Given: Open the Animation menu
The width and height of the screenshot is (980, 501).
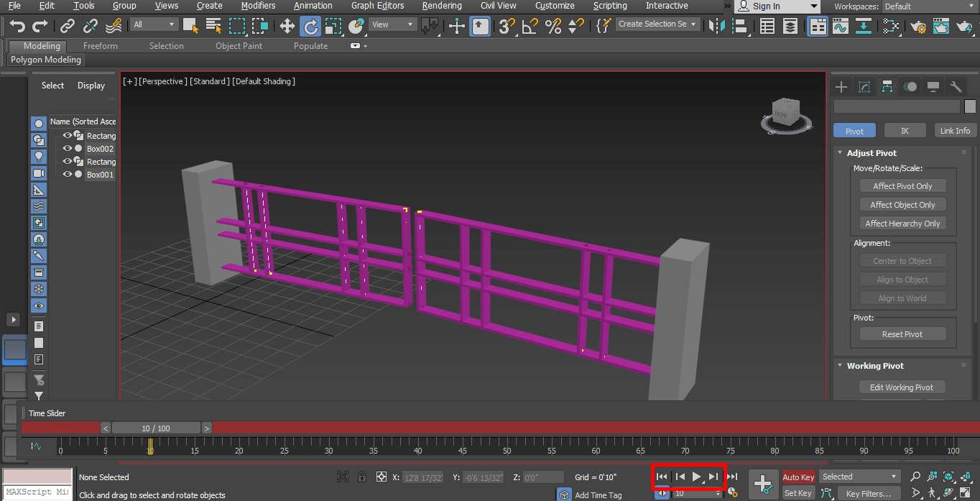Looking at the screenshot, I should (313, 6).
